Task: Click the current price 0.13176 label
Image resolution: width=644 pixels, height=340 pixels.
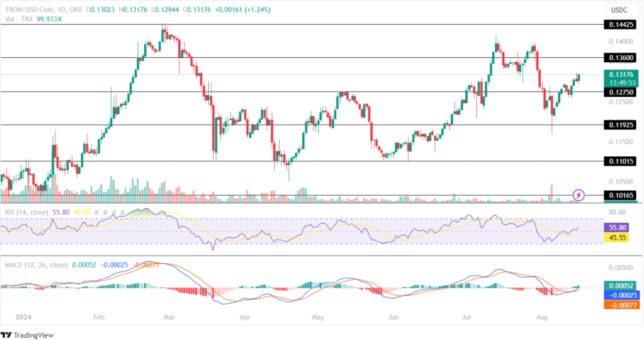Action: coord(621,74)
